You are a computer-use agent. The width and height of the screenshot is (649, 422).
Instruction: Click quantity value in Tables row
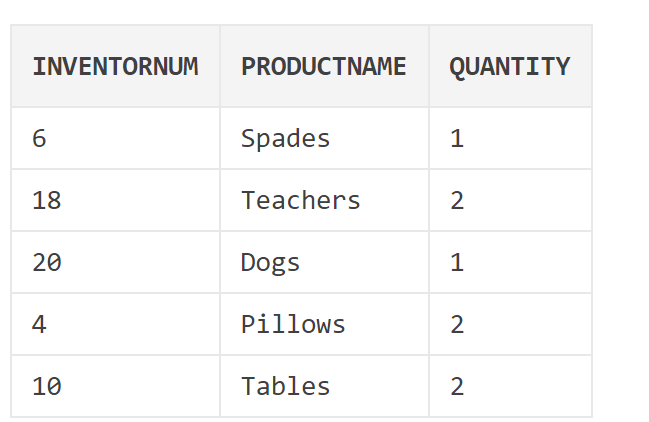[x=510, y=386]
